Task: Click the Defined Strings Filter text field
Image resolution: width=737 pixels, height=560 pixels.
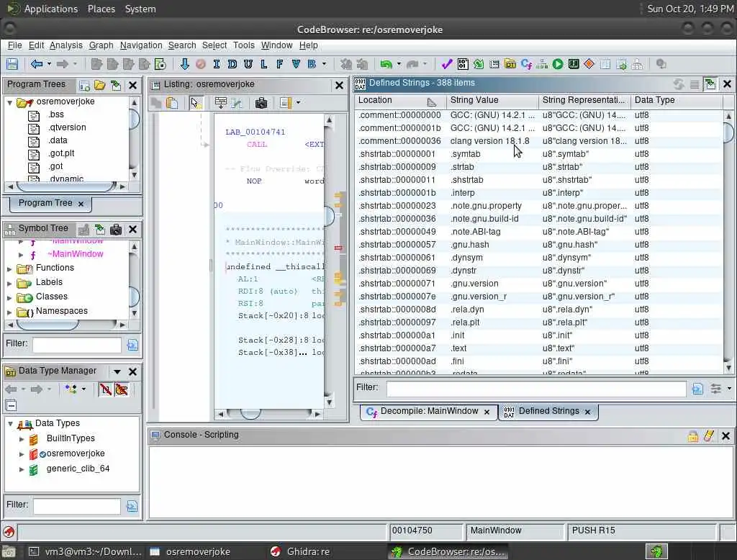Action: (535, 389)
